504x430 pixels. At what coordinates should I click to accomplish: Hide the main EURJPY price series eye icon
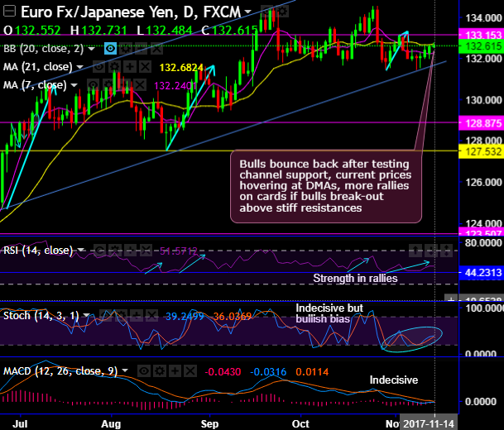[266, 12]
